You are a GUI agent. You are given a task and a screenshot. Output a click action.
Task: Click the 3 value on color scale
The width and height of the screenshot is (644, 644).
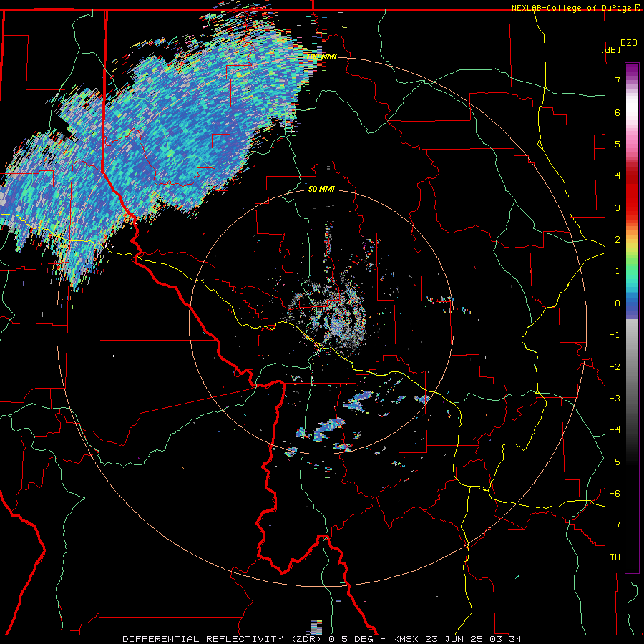point(618,208)
